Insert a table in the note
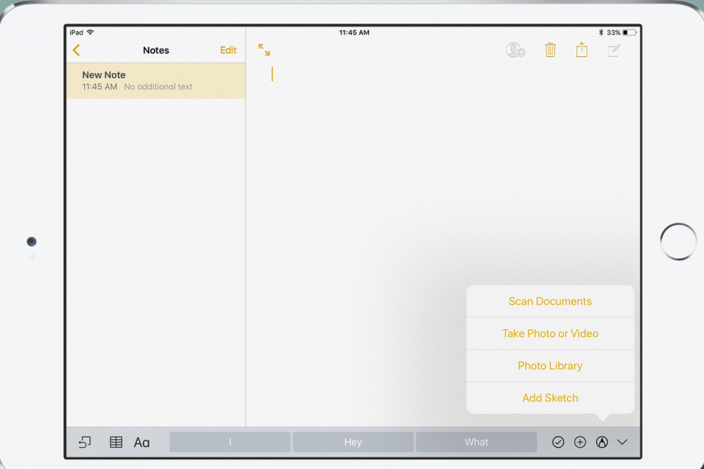This screenshot has height=469, width=704. point(116,442)
